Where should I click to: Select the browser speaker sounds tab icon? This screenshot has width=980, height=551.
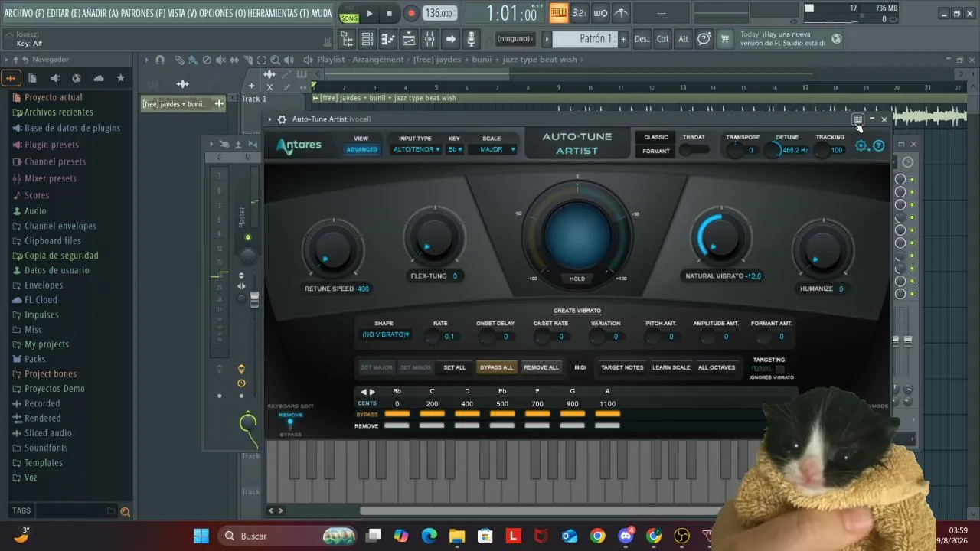pyautogui.click(x=55, y=78)
